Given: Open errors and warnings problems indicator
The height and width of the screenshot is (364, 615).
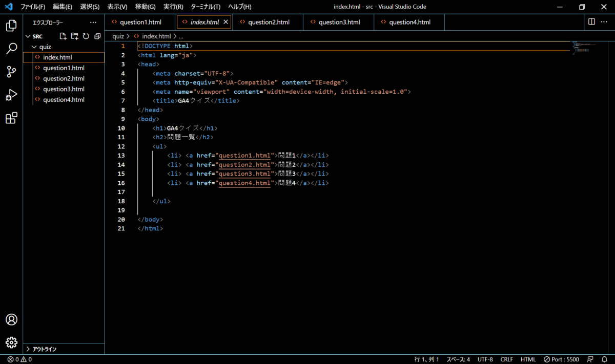Looking at the screenshot, I should (19, 359).
